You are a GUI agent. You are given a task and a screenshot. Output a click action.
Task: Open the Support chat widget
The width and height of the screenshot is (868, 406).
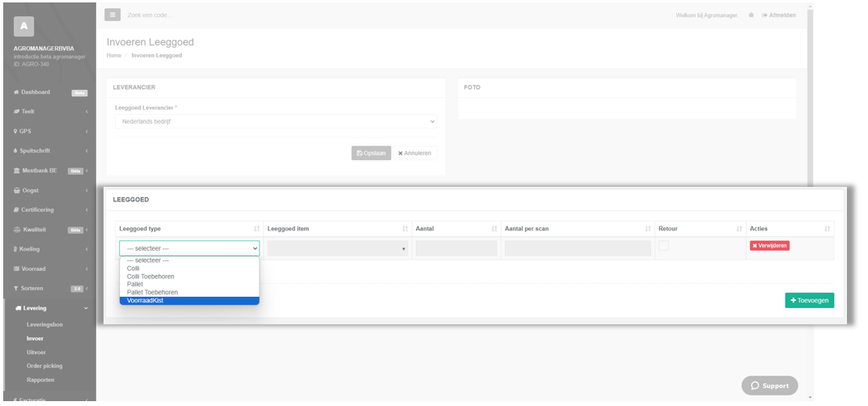tap(770, 386)
